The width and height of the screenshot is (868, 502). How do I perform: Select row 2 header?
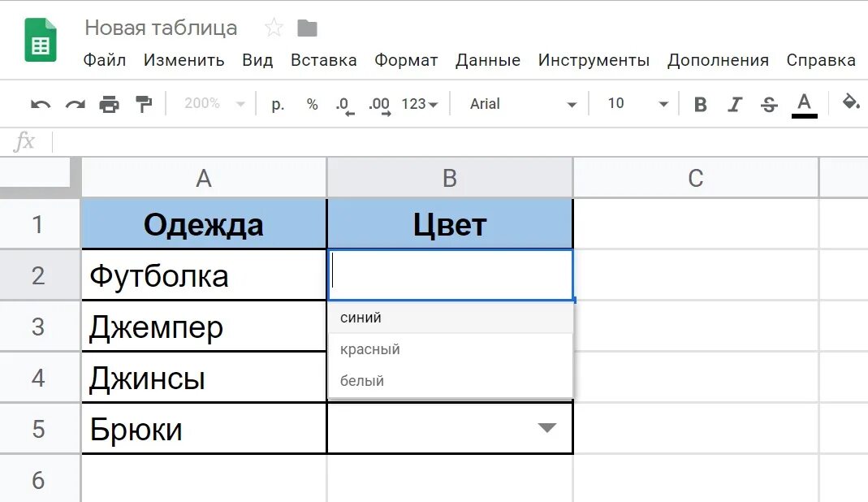[x=40, y=275]
